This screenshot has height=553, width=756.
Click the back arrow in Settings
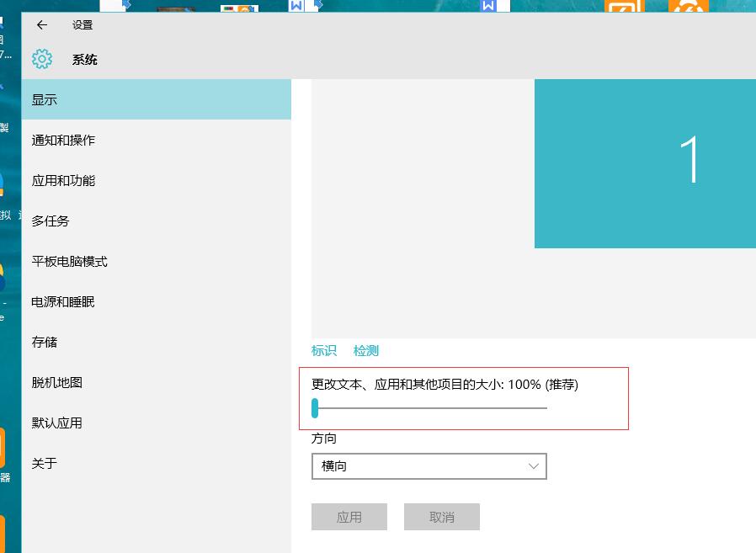[x=42, y=25]
